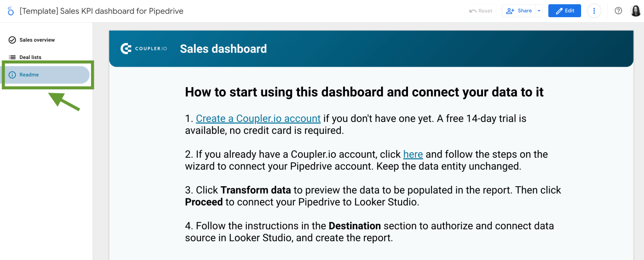Open the Deal lists page
This screenshot has width=644, height=260.
click(x=30, y=57)
